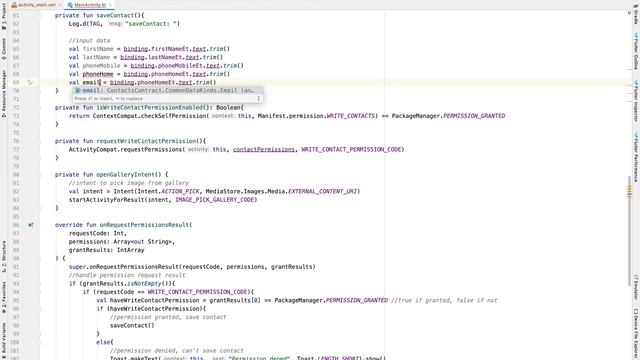Click the ActivityCompat.requestPermissions call
Screen dimensions: 640x360
click(x=127, y=149)
